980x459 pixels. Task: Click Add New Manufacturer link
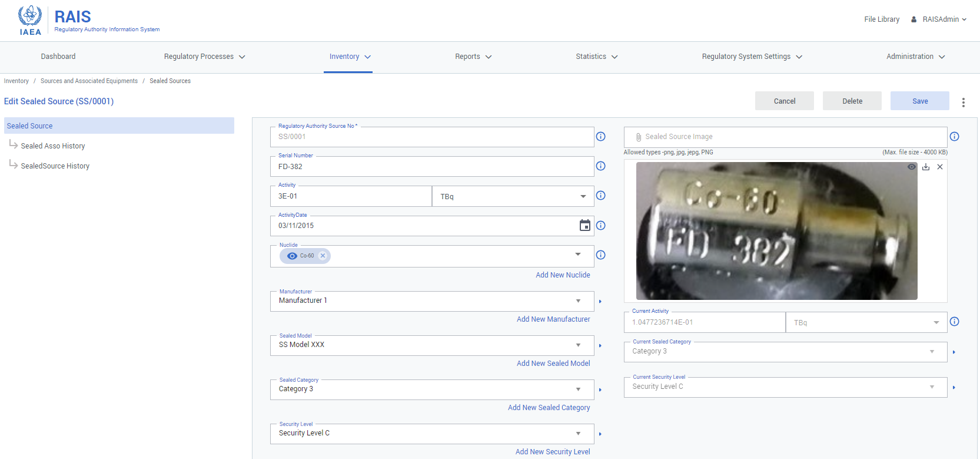[553, 319]
